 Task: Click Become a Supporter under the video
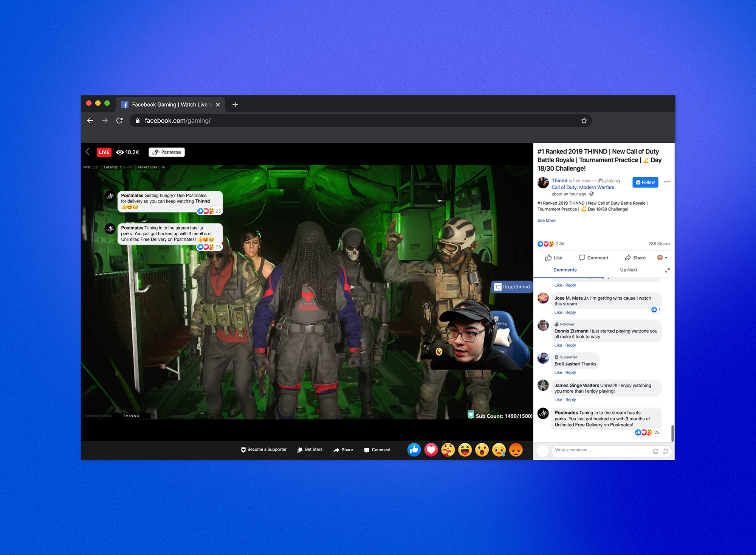pyautogui.click(x=264, y=449)
